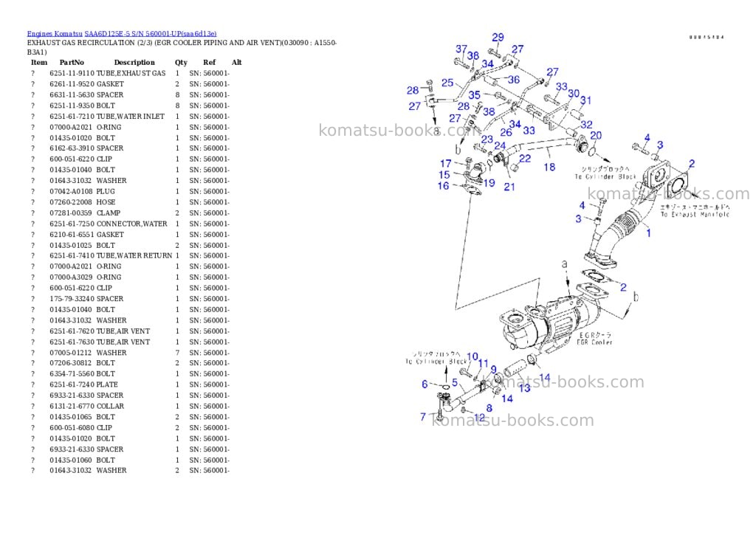Click the TUBE,WATER INLET description
Screen dimensions: 756x535
131,116
